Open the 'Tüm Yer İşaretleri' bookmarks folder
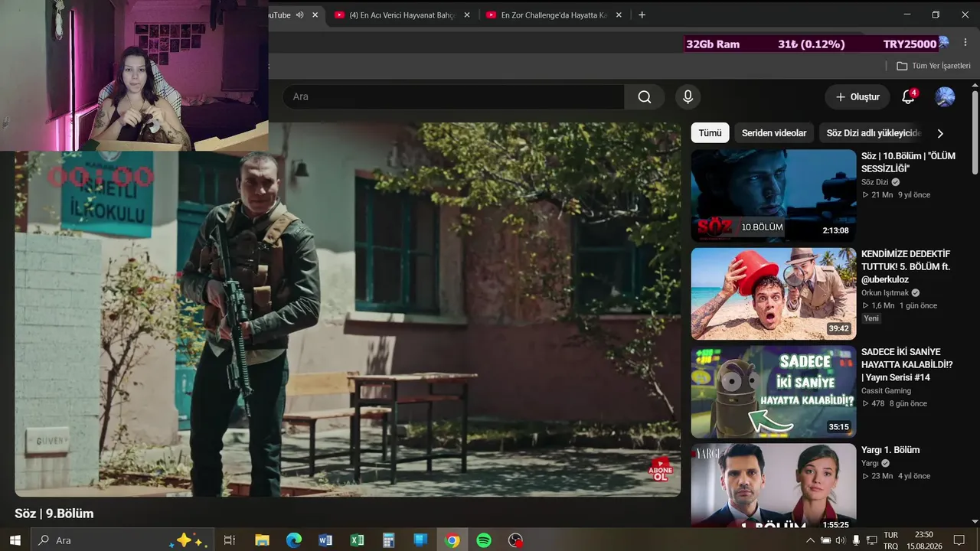The image size is (980, 551). (933, 66)
